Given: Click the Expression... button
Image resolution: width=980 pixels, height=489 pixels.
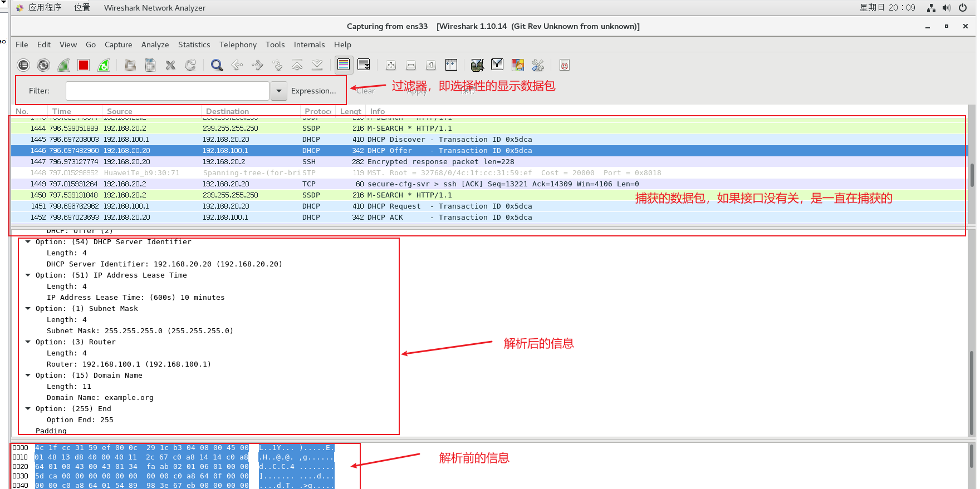Looking at the screenshot, I should coord(313,91).
